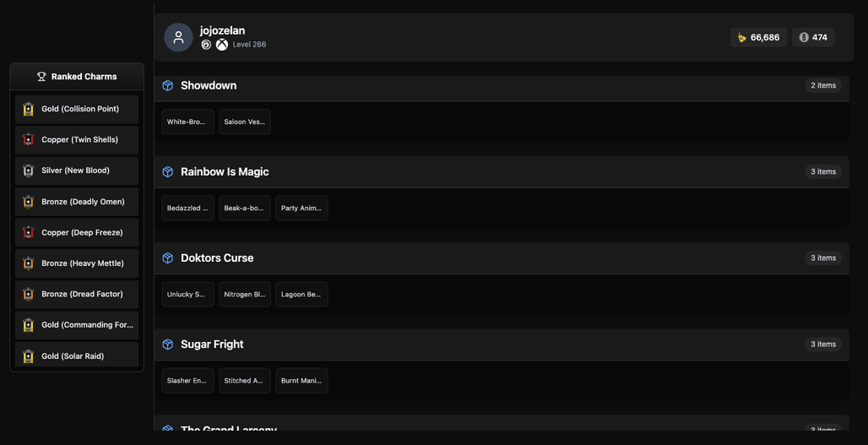
Task: Select Gold (Solar Raid) ranked charm
Action: 77,355
